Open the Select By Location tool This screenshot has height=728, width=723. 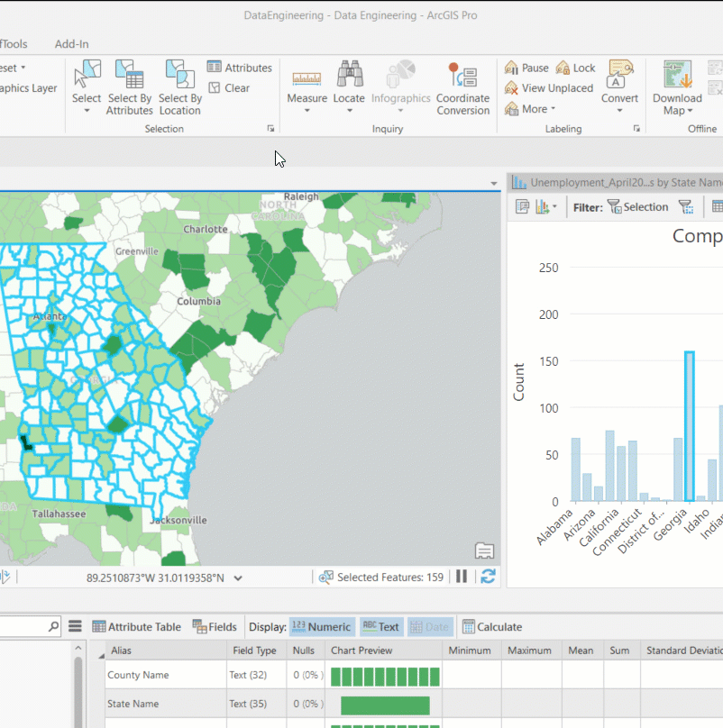coord(179,86)
